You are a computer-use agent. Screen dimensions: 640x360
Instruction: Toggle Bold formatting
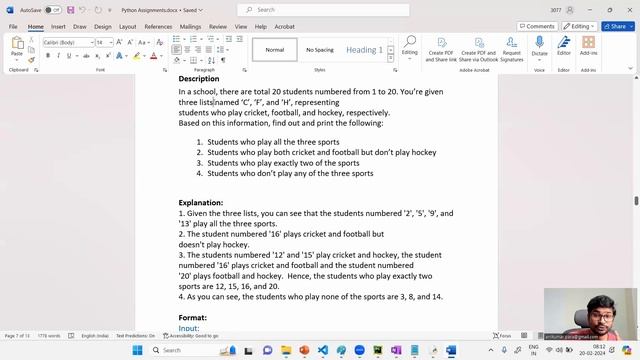point(48,56)
